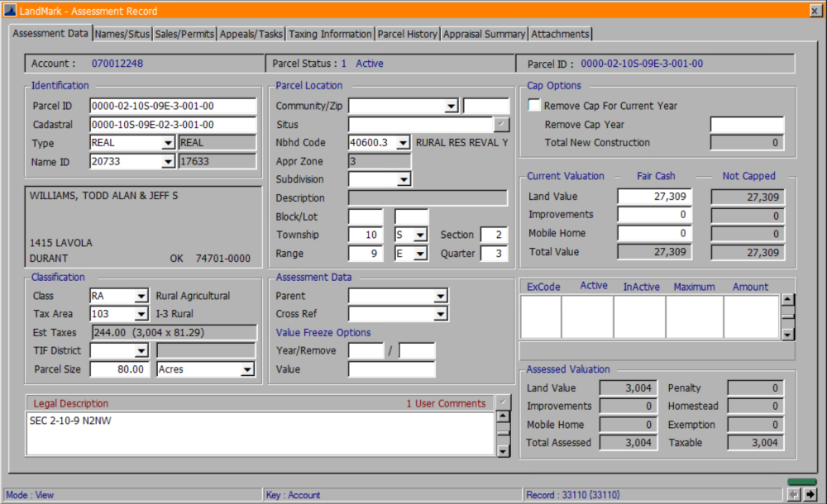The height and width of the screenshot is (504, 827).
Task: Click the LandMark icon in the title bar
Action: point(9,10)
